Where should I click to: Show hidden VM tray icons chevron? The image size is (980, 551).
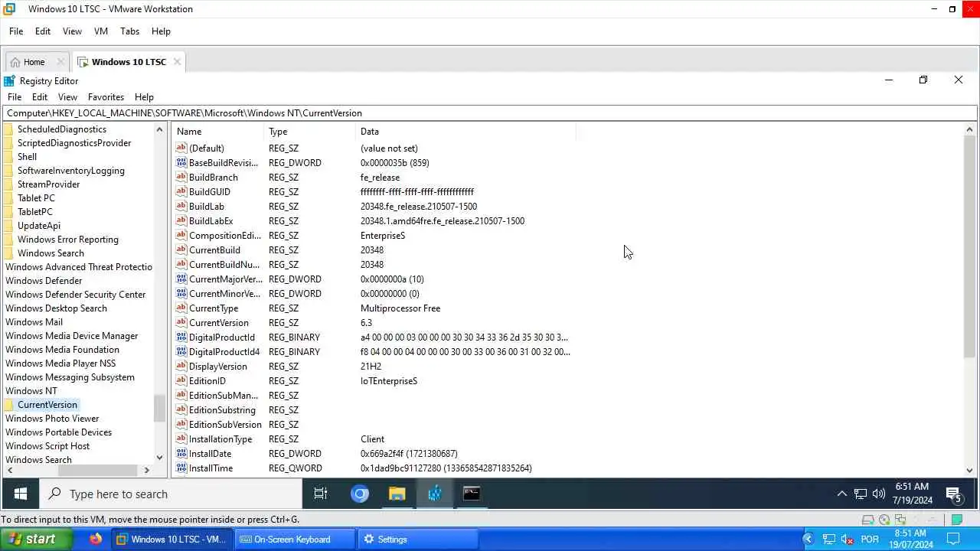(841, 494)
